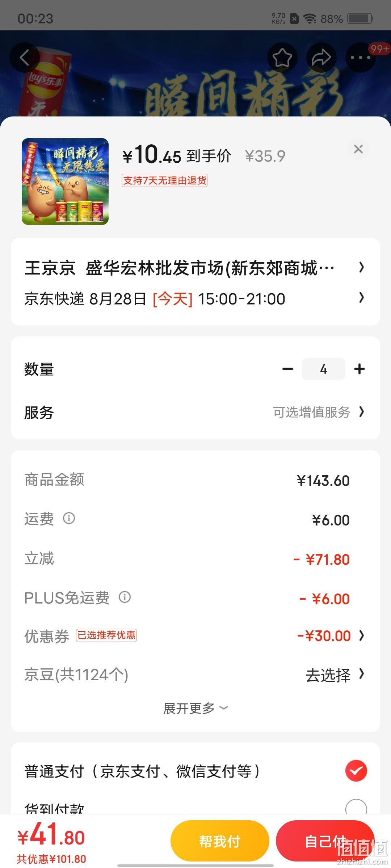Select 普通支付 payment radio option

(x=356, y=771)
